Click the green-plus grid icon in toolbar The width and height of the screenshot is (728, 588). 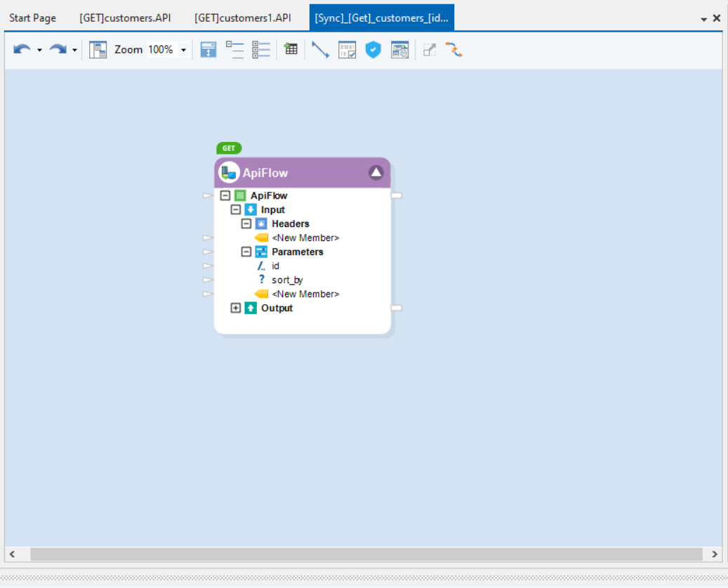tap(291, 50)
